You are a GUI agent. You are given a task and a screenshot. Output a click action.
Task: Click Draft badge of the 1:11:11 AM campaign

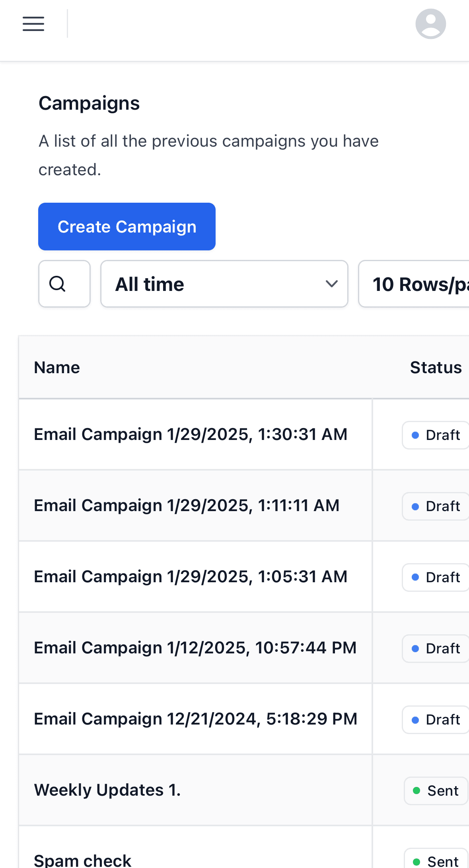[436, 506]
